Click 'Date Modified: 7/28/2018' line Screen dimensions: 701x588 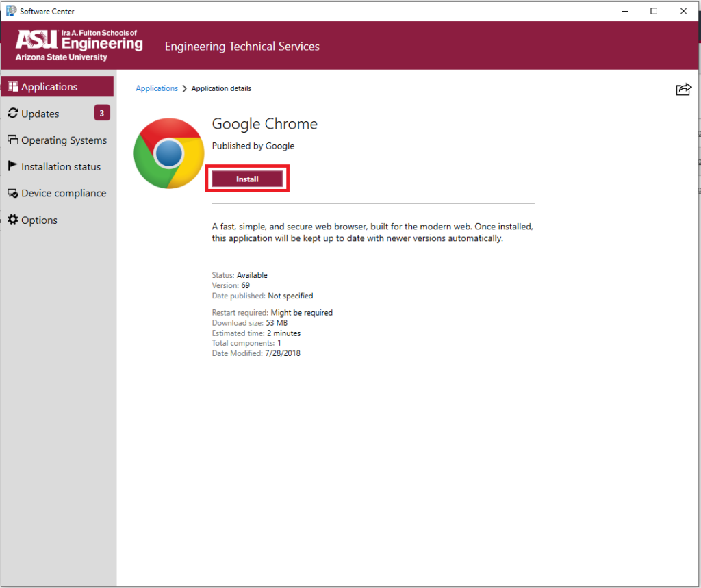coord(256,353)
